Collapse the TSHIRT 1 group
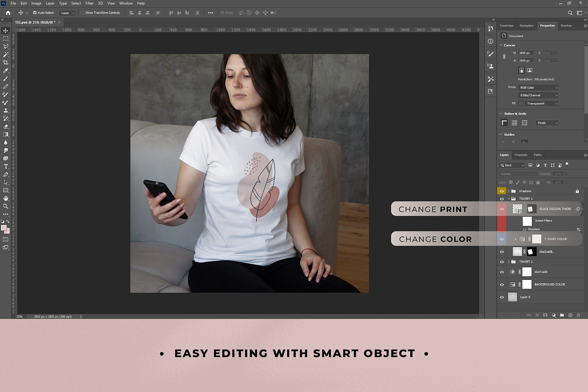Image resolution: width=588 pixels, height=392 pixels. (509, 199)
